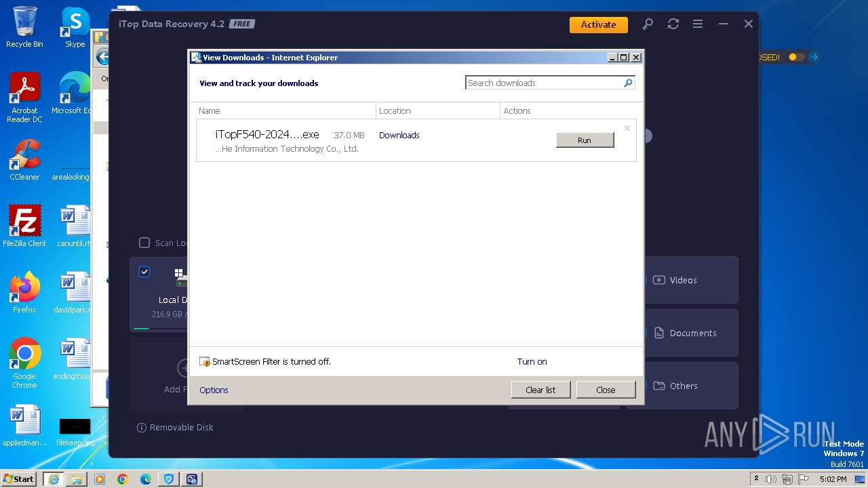Image resolution: width=868 pixels, height=488 pixels.
Task: Click the Others tile's folder icon
Action: click(x=659, y=386)
